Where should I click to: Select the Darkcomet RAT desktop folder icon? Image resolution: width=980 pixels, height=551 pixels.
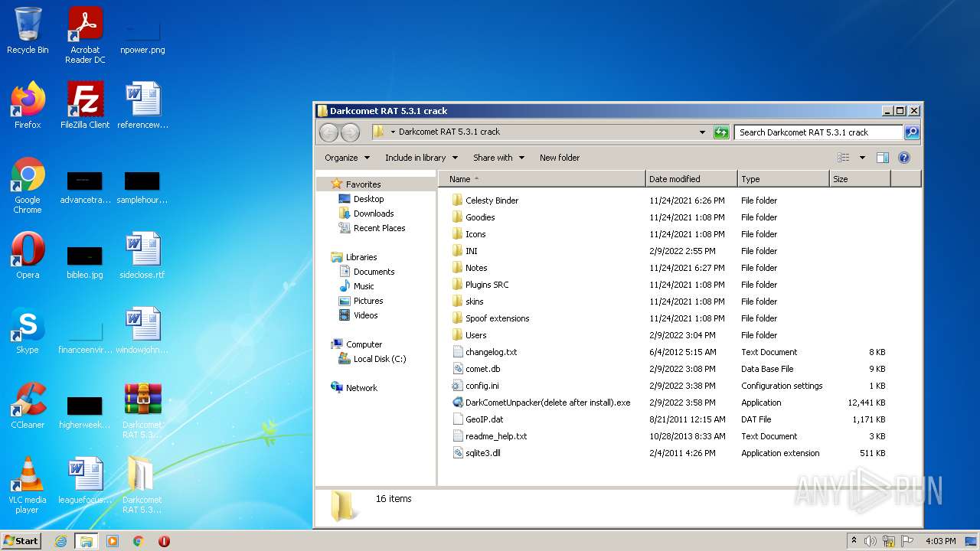pos(142,484)
